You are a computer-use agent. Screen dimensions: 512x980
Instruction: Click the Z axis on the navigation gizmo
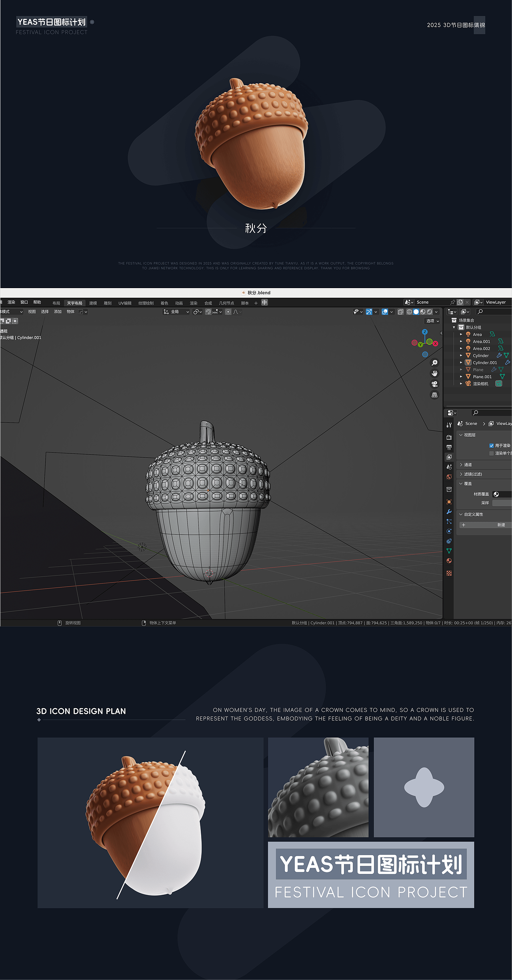tap(425, 332)
